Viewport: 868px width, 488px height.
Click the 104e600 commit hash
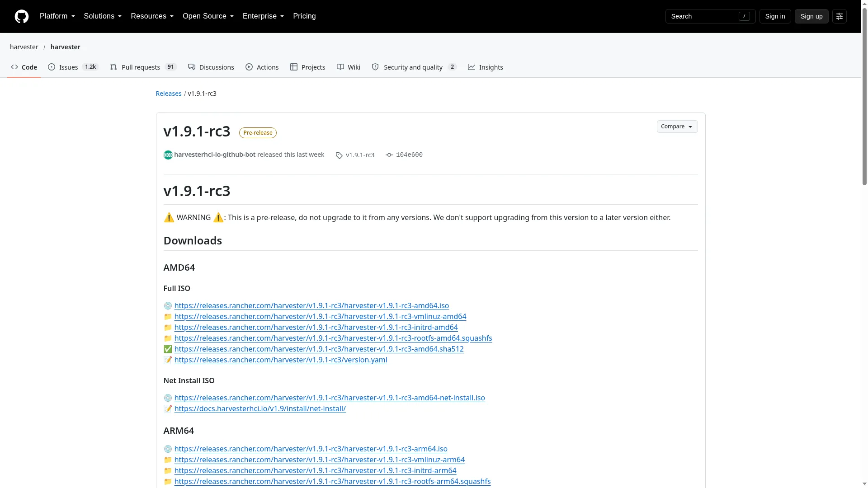(409, 155)
